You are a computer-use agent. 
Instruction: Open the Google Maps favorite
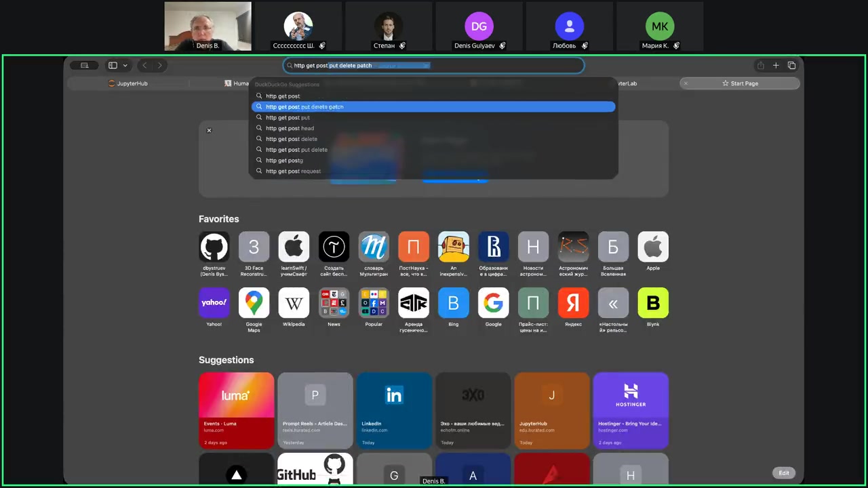point(254,303)
